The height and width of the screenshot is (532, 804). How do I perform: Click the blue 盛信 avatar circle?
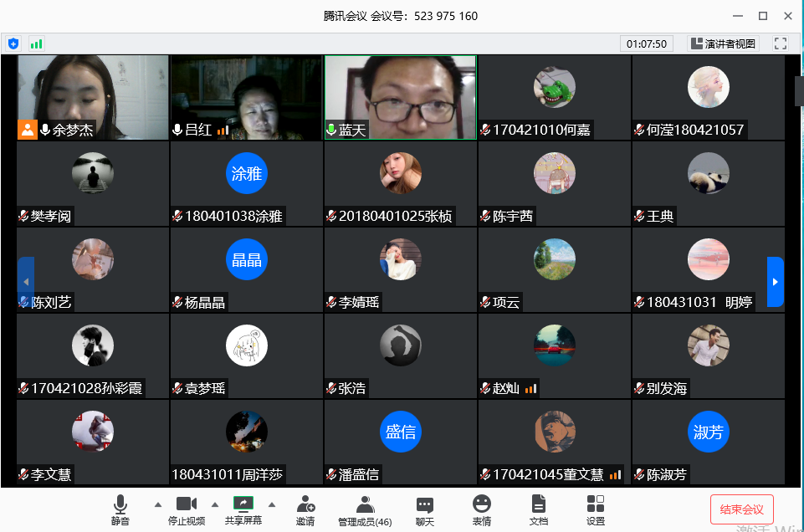click(401, 432)
